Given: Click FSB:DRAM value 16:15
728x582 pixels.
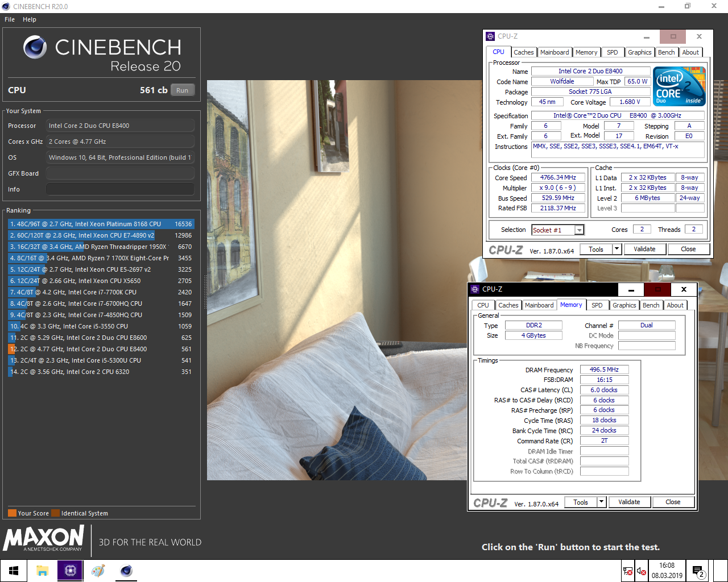Looking at the screenshot, I should point(604,380).
